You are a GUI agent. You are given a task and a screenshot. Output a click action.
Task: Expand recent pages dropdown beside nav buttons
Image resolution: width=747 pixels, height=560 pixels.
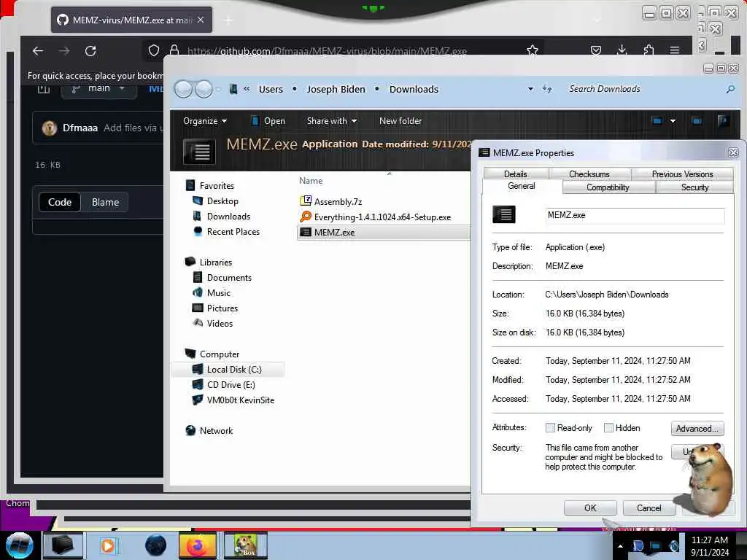pyautogui.click(x=219, y=89)
